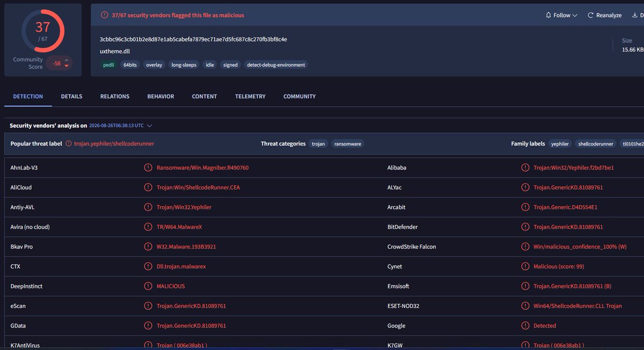Click the Reanalyze button label
The height and width of the screenshot is (350, 644).
point(609,16)
